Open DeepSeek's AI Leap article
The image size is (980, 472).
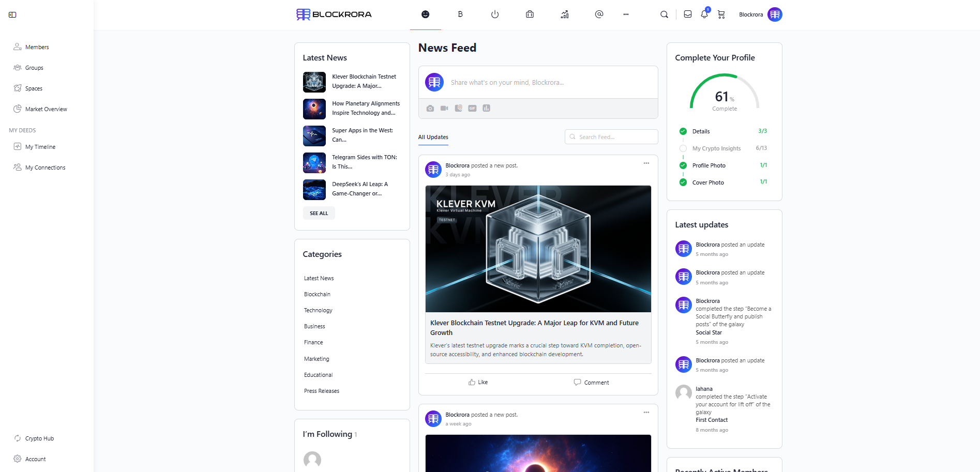[x=360, y=189]
